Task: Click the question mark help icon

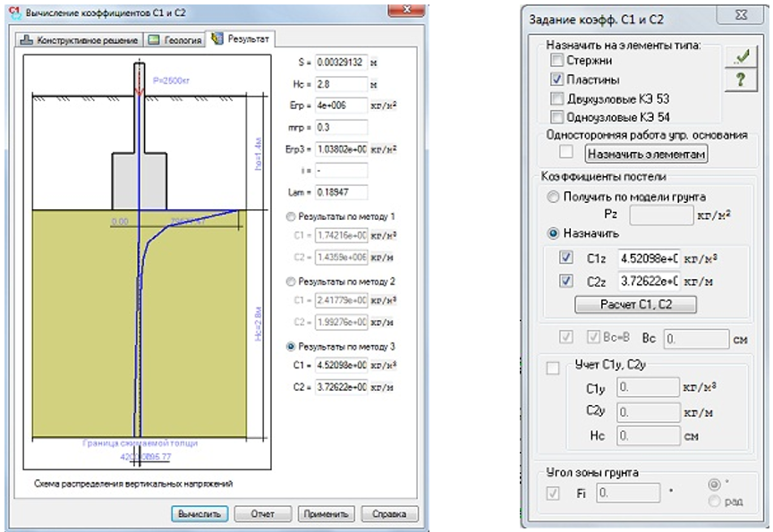Action: [741, 80]
